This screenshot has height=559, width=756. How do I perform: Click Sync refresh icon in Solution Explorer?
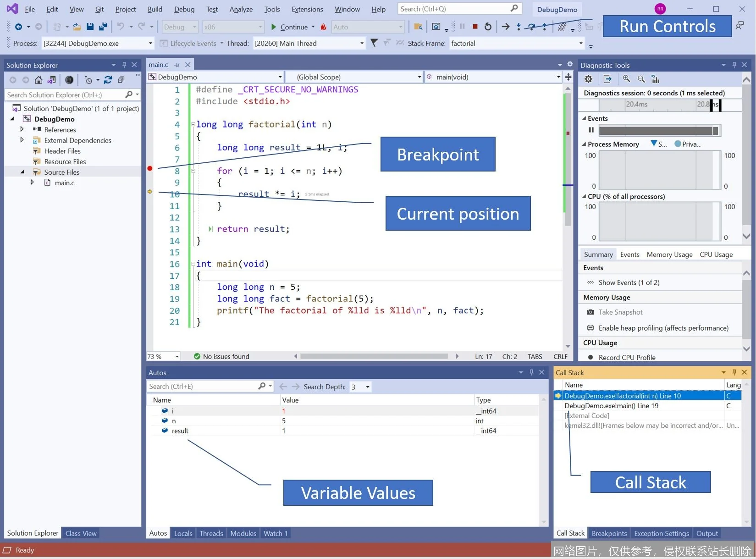(108, 80)
